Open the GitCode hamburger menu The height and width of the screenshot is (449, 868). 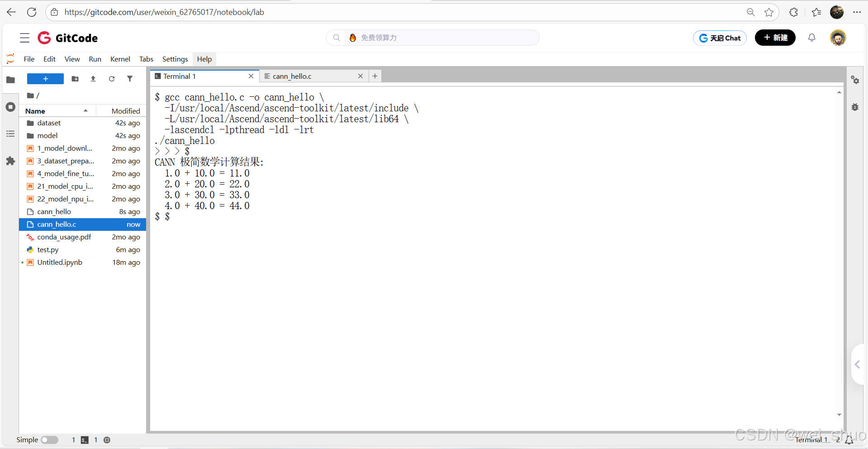tap(25, 38)
